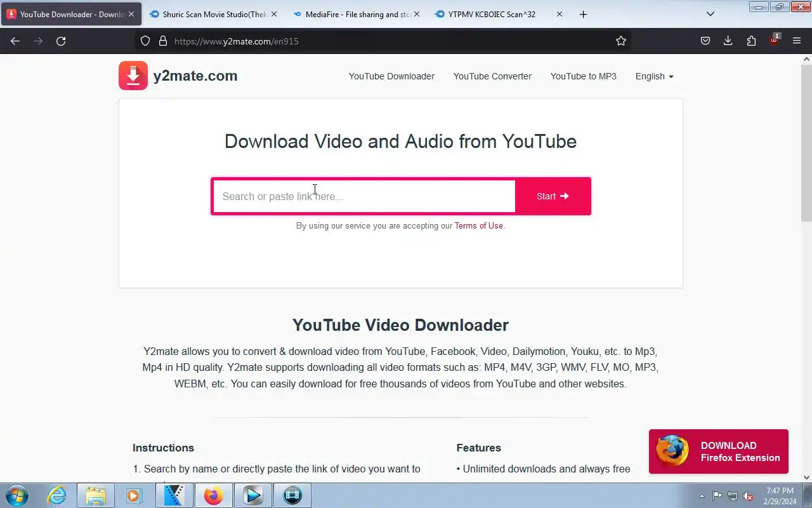This screenshot has width=812, height=508.
Task: Click the forward navigation arrow
Action: [38, 41]
